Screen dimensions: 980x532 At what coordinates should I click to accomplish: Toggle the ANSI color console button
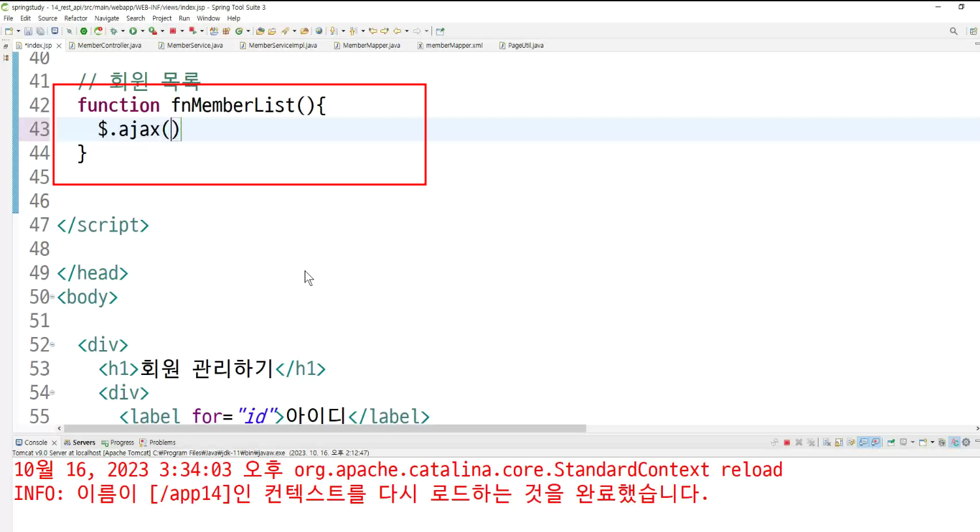pyautogui.click(x=955, y=442)
